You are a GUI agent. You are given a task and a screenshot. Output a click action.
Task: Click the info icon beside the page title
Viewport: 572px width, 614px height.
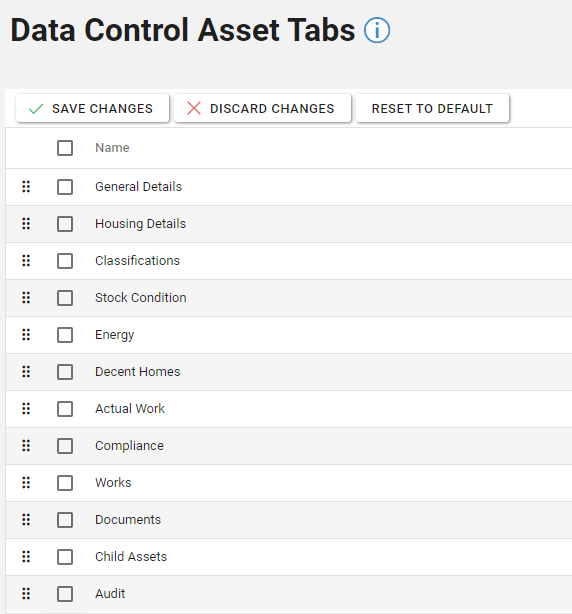[x=377, y=30]
